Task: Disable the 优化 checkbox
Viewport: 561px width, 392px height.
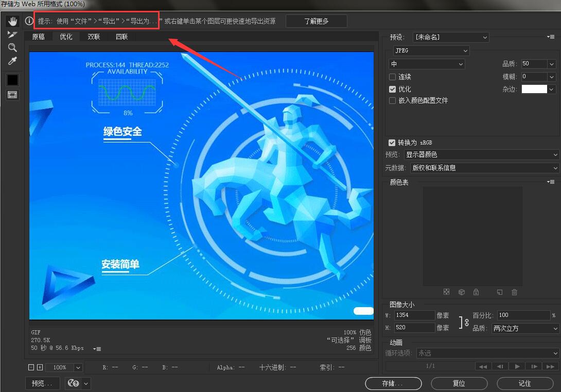Action: click(x=392, y=88)
